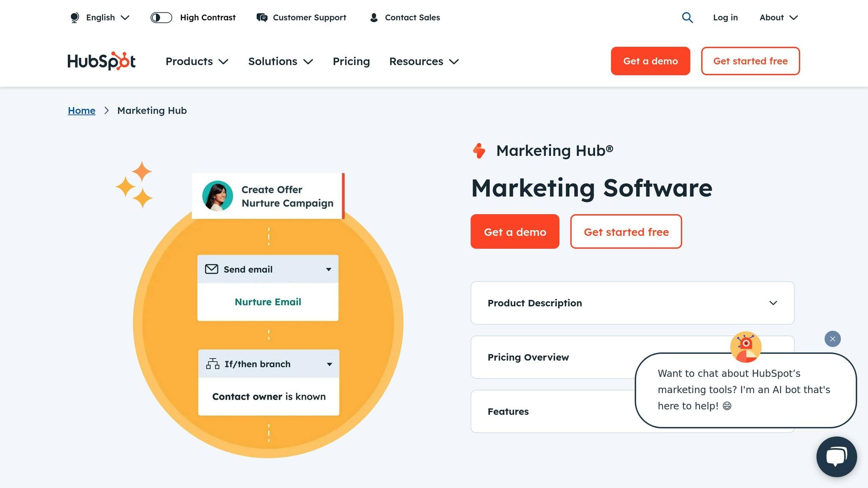
Task: Click the HubSpot logo
Action: pos(101,61)
